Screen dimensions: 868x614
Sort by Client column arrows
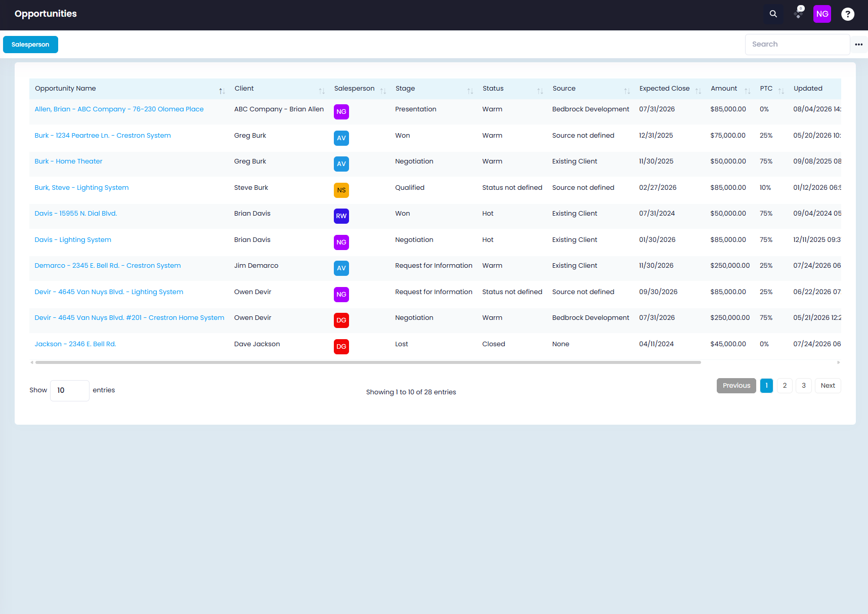[322, 91]
